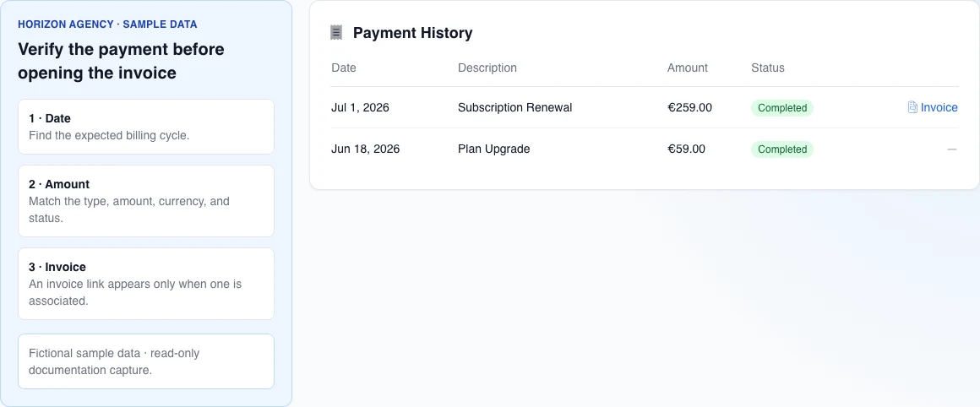This screenshot has width=980, height=407.
Task: Open the Invoice link for Subscription Renewal
Action: pos(933,107)
